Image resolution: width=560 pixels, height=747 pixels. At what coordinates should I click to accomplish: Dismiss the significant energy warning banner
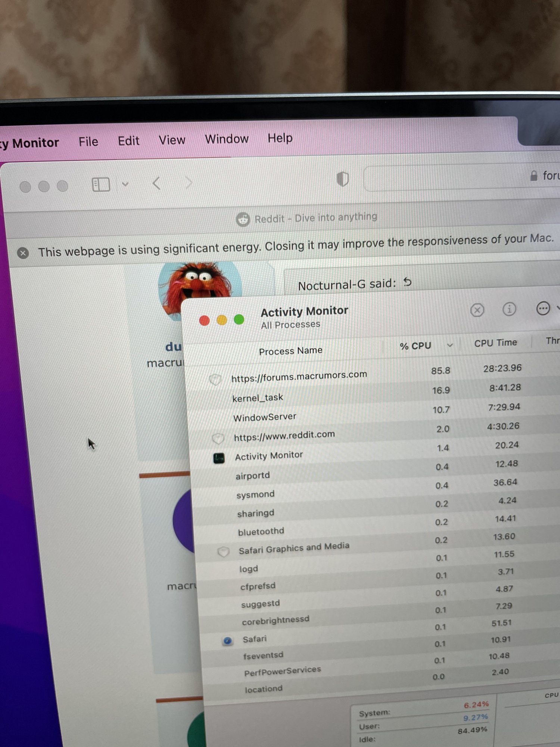click(x=23, y=253)
